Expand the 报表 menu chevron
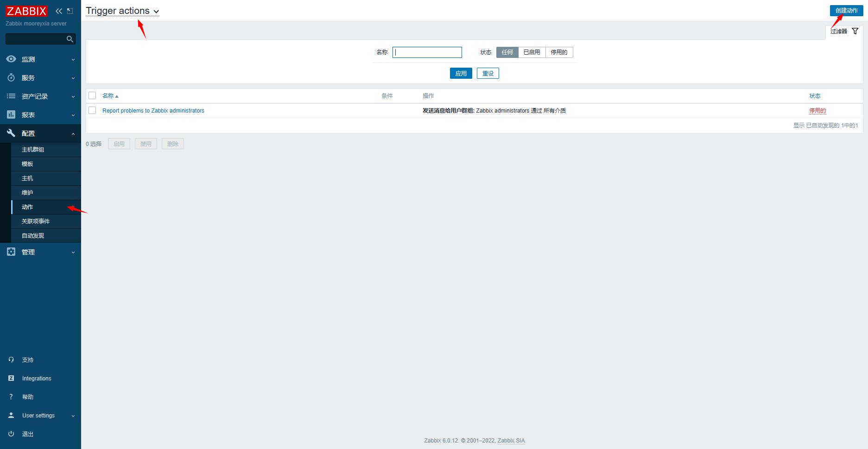 tap(73, 115)
